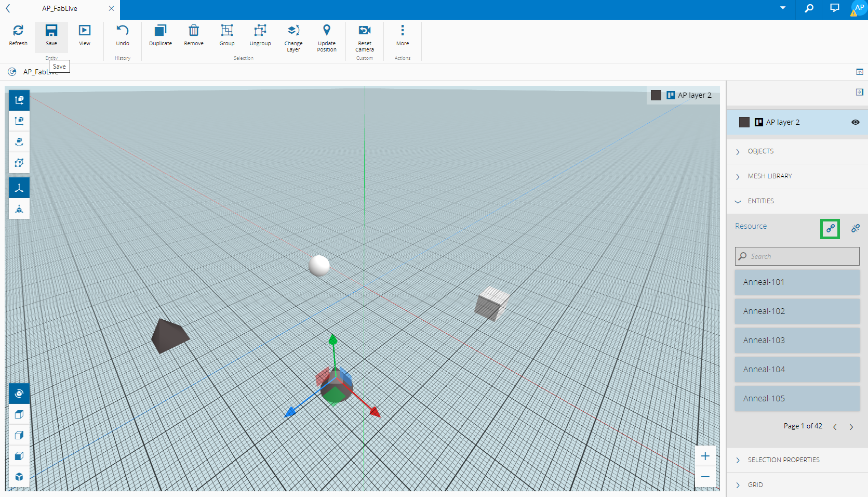
Task: Click the Change Layer icon
Action: [x=293, y=31]
